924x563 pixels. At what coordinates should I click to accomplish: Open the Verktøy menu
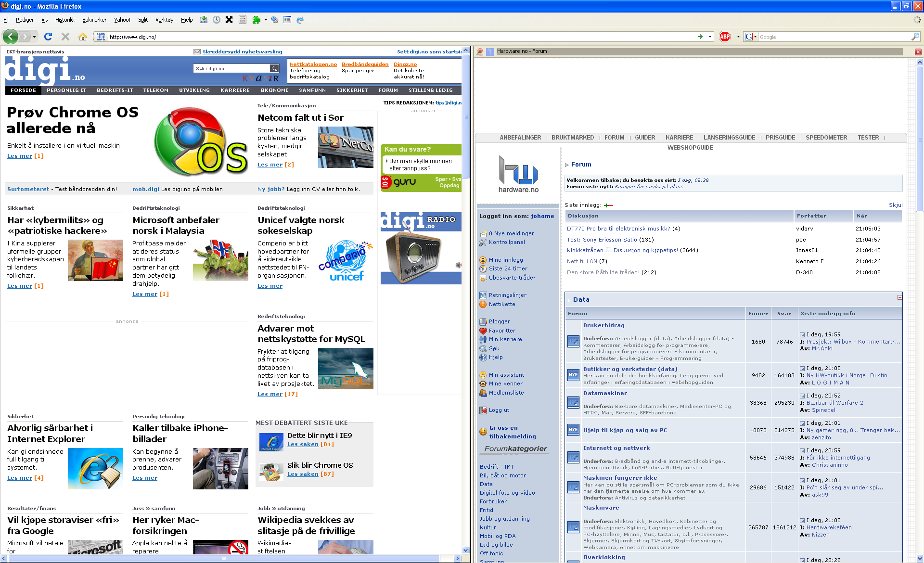[x=164, y=20]
